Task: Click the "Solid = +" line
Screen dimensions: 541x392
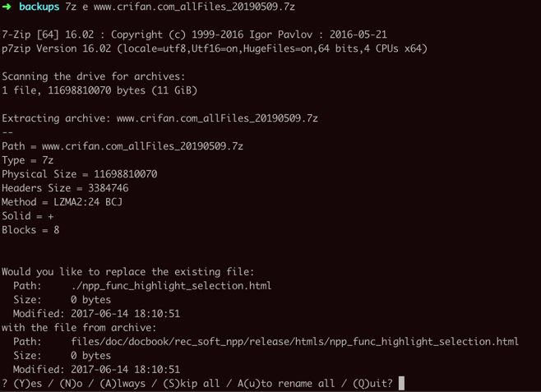Action: 28,216
